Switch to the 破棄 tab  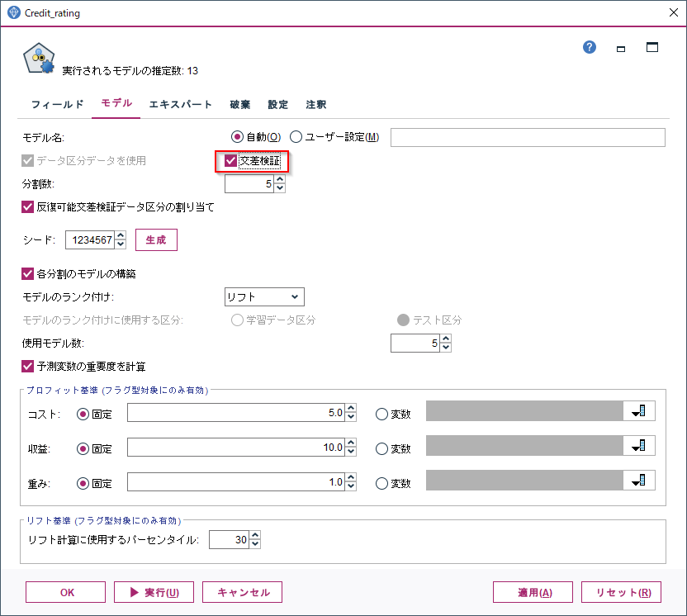(x=240, y=104)
